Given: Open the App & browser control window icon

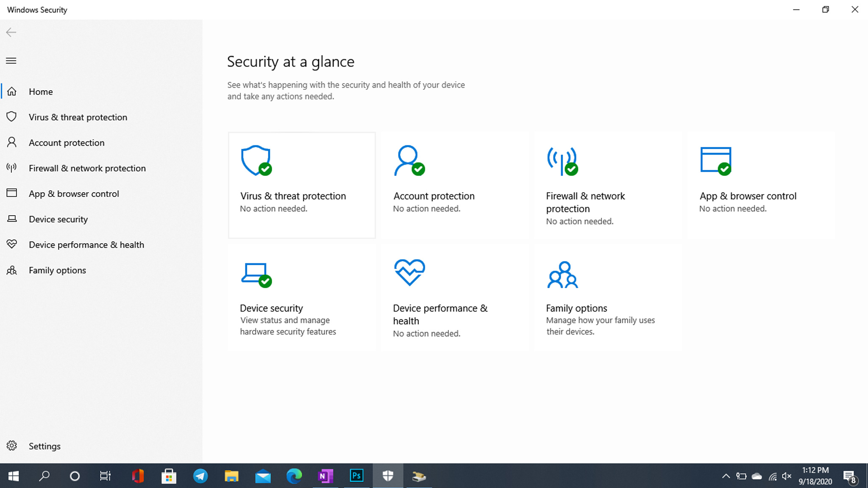Looking at the screenshot, I should tap(715, 161).
